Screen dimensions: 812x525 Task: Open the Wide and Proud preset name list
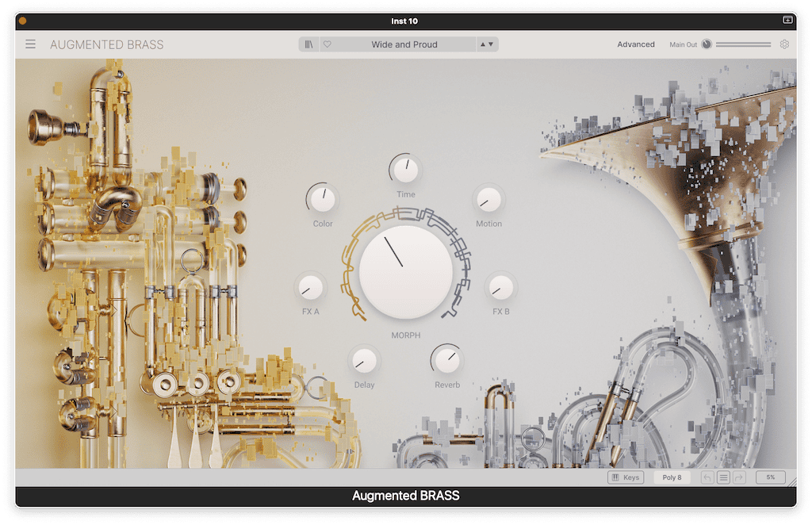[404, 44]
